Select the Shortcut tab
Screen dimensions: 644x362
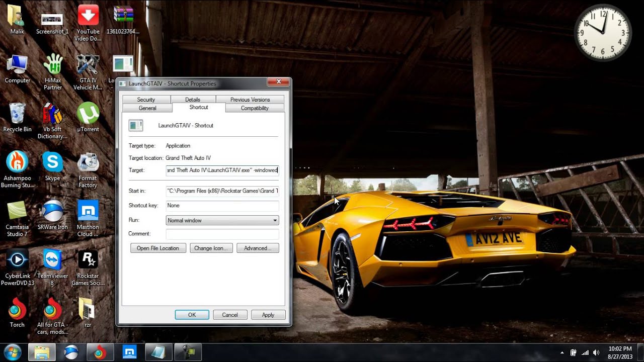tap(199, 108)
